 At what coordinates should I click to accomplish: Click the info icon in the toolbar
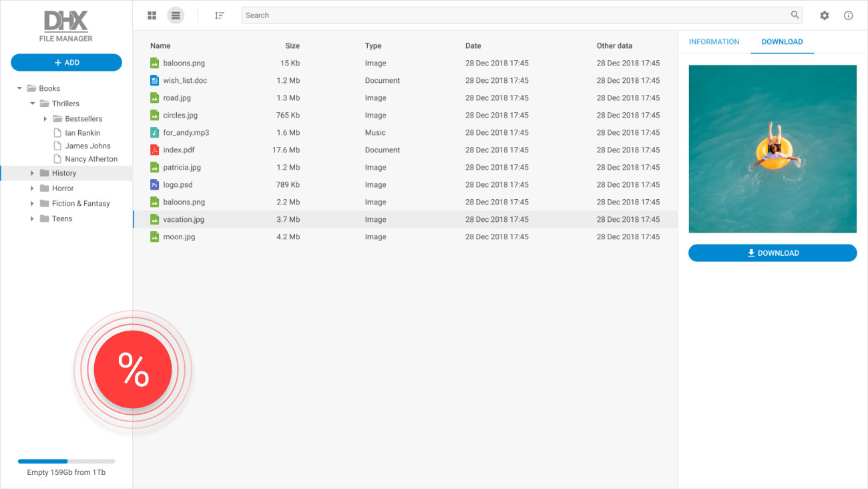click(848, 15)
